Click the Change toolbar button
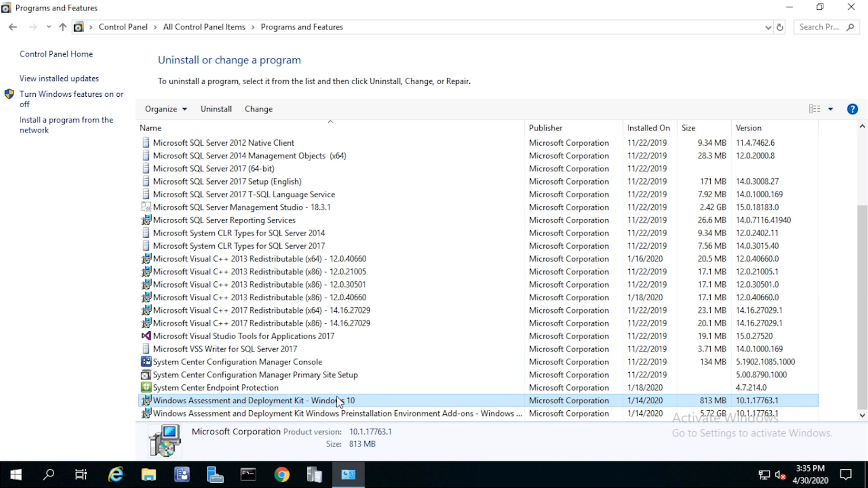 (x=258, y=109)
